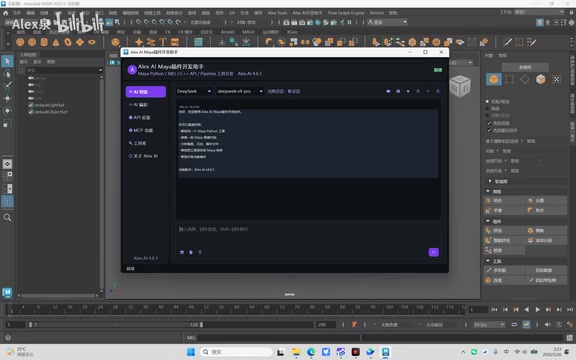Click the Separate button in Mesh section
Image resolution: width=576 pixels, height=360 pixels.
[x=546, y=201]
